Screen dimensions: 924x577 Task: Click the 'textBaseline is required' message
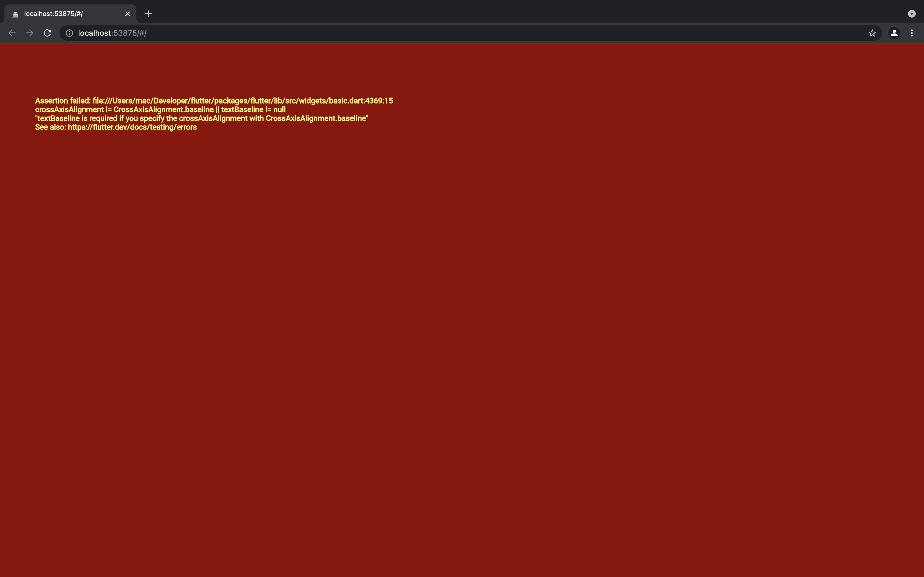[x=202, y=118]
